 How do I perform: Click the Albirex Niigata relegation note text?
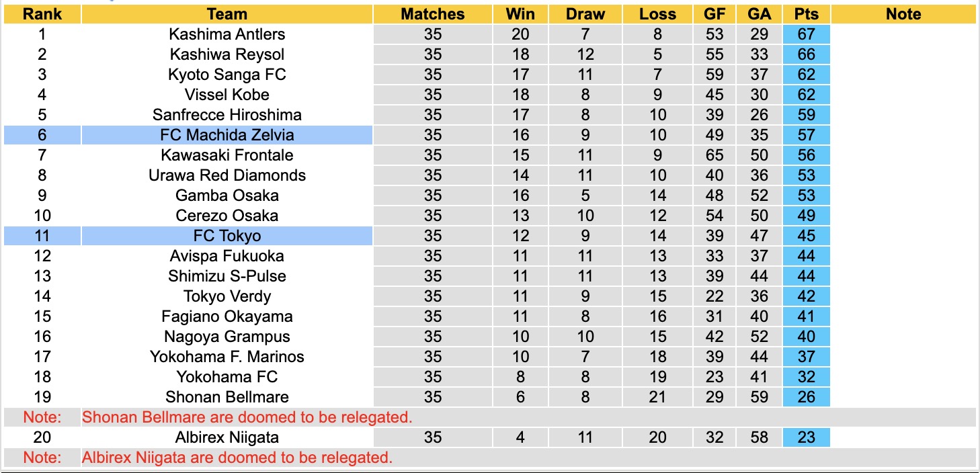tap(237, 458)
